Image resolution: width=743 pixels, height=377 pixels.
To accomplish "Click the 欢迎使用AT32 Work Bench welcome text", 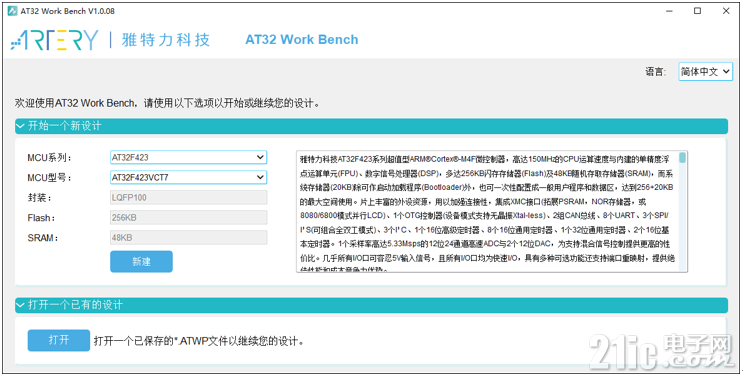I will point(167,103).
